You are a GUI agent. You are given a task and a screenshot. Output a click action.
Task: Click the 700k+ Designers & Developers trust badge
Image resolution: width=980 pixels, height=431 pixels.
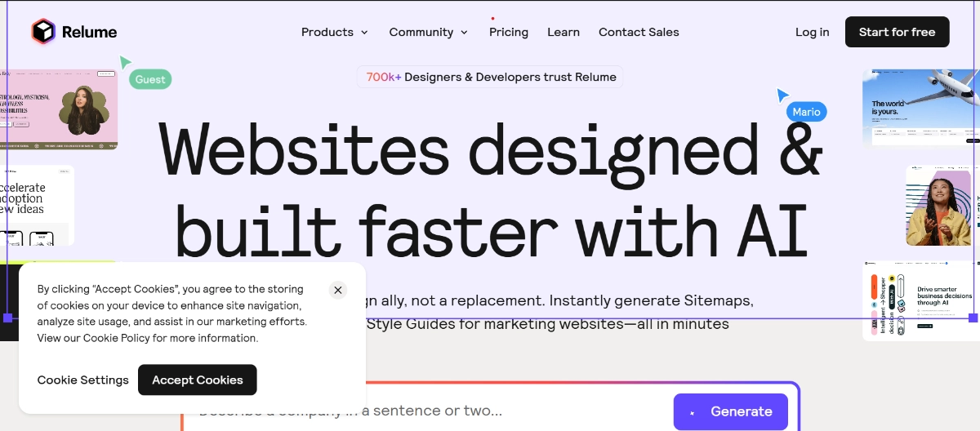pyautogui.click(x=490, y=77)
